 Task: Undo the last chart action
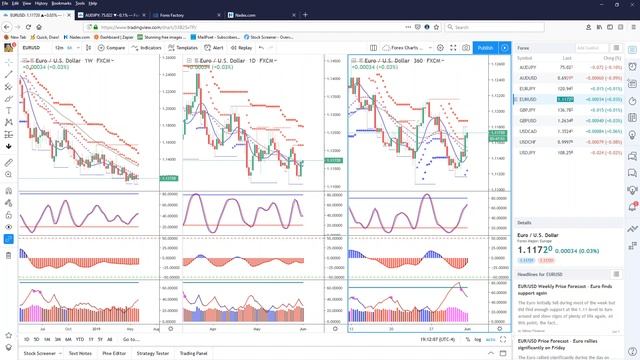[x=261, y=48]
